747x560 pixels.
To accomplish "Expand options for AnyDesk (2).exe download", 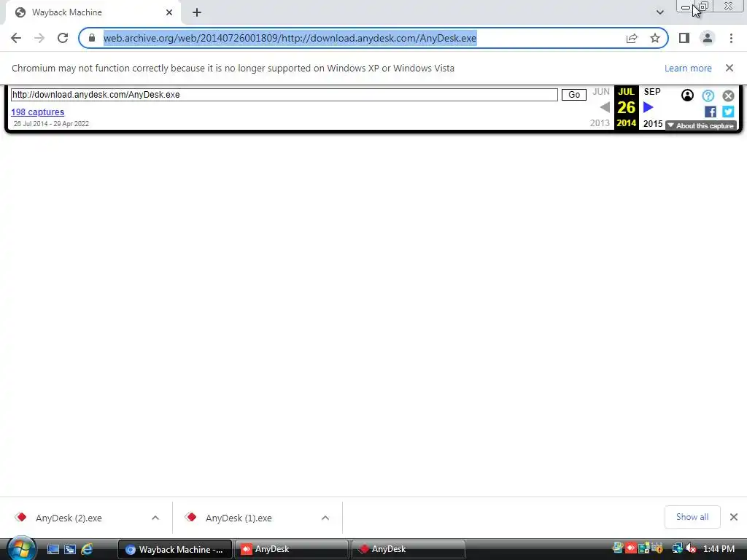I will [155, 518].
